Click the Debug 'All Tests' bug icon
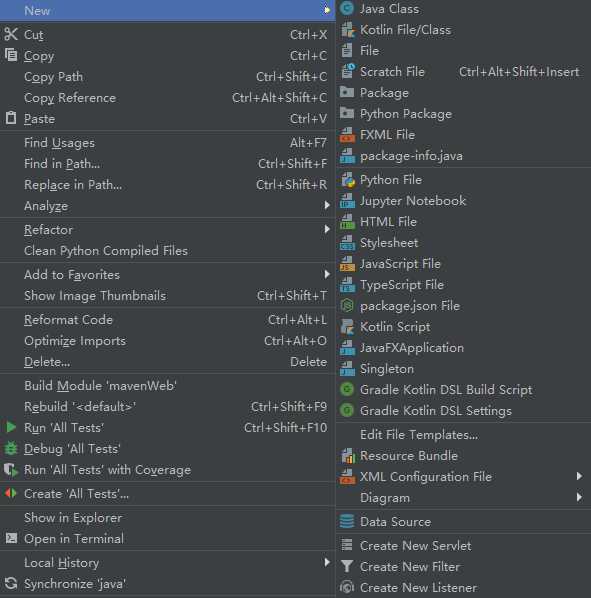 tap(11, 448)
